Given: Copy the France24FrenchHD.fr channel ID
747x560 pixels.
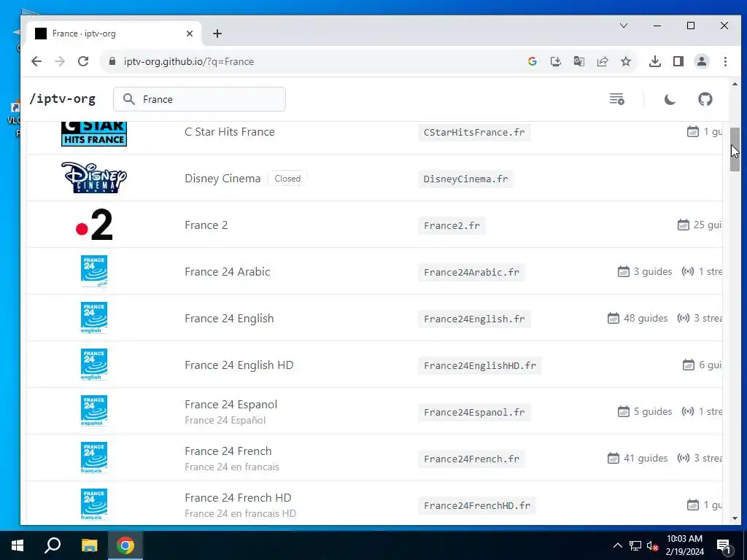Looking at the screenshot, I should pyautogui.click(x=477, y=506).
